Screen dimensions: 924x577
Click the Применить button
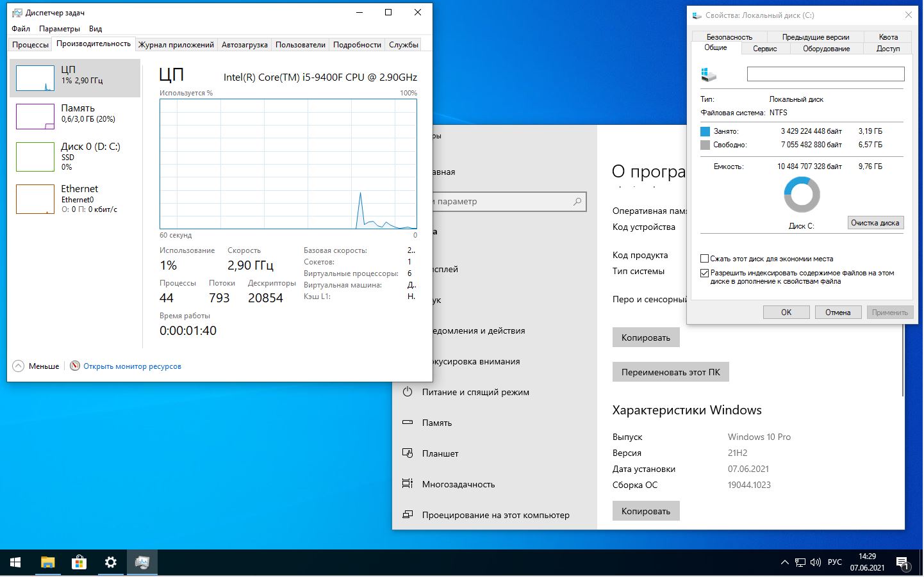click(x=889, y=313)
